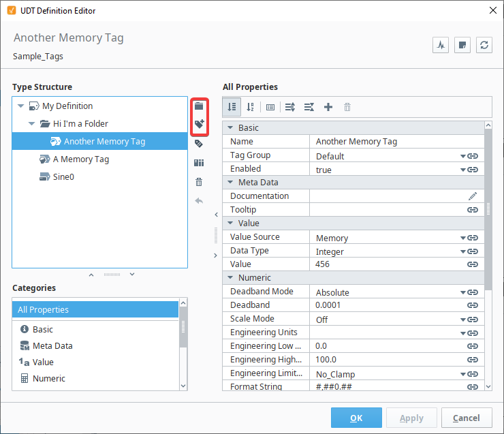Toggle categorized sort in properties toolbar
Screen dimensions: 504x434
click(x=232, y=107)
